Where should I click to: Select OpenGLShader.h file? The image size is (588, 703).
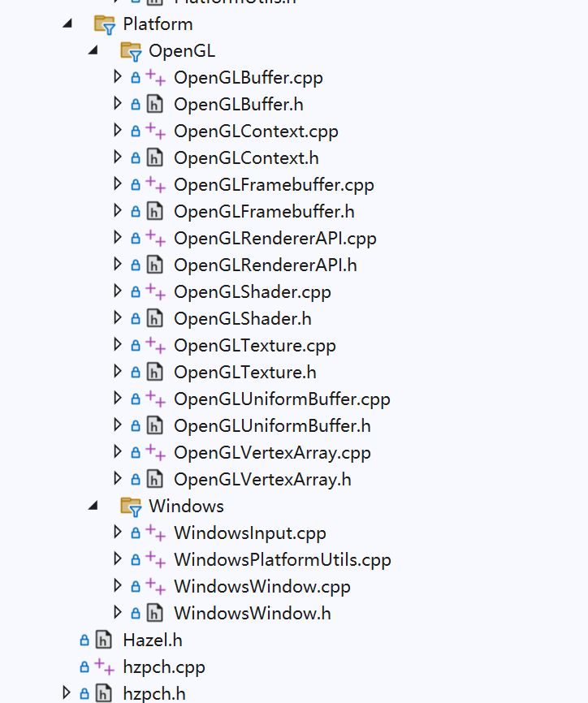(243, 318)
